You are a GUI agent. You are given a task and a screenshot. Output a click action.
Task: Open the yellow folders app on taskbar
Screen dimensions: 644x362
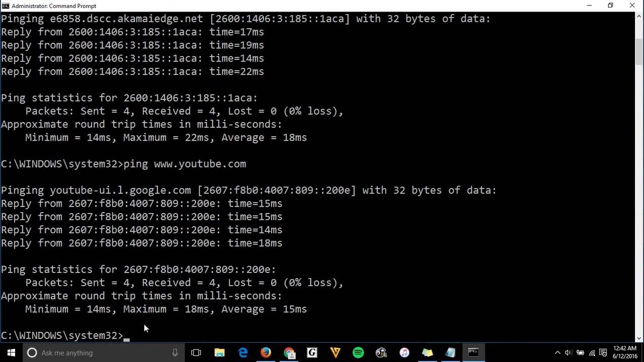point(428,352)
